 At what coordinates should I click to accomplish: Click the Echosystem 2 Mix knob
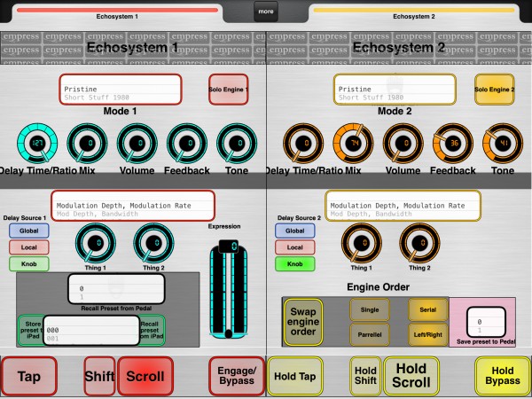pyautogui.click(x=353, y=143)
